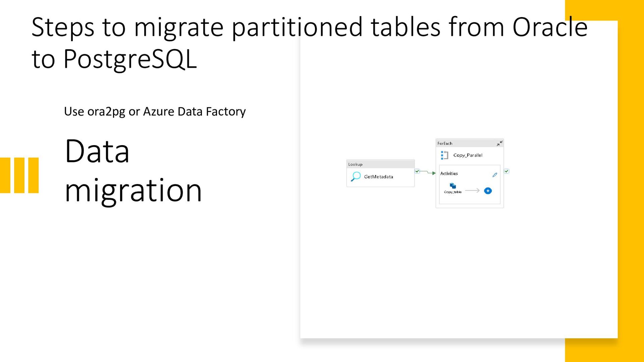Select the Copy_Parallel activity label
Screen dimensions: 644x362
468,155
